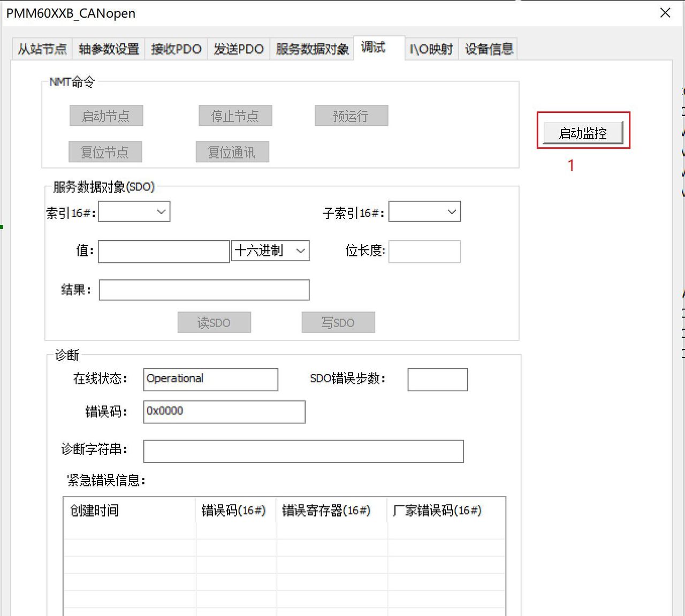Screen dimensions: 685x616
Task: Open the 轴参数设置 tab
Action: pos(108,48)
